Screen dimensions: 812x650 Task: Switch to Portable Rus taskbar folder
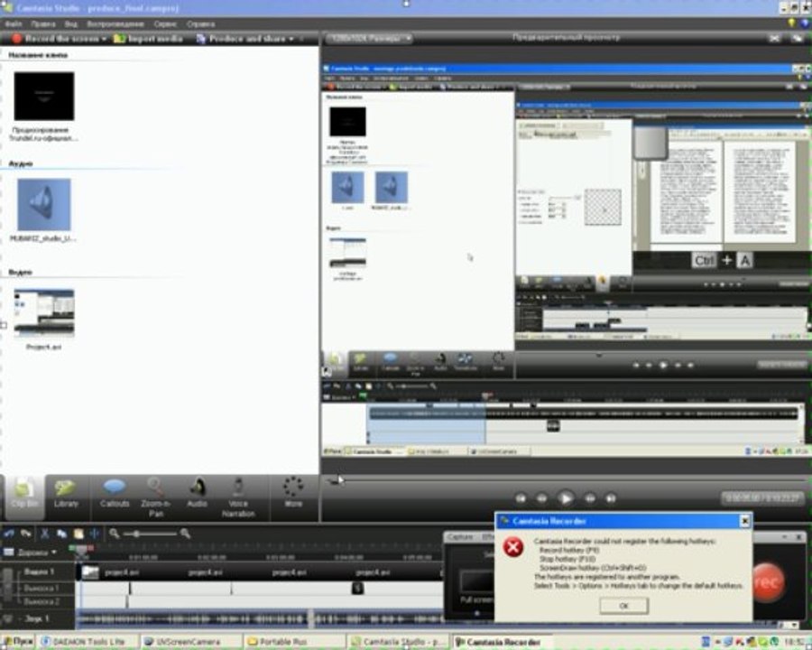294,642
